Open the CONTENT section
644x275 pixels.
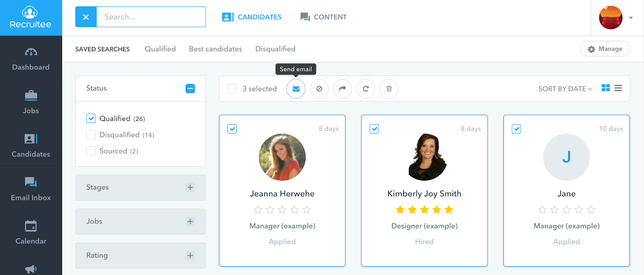323,17
